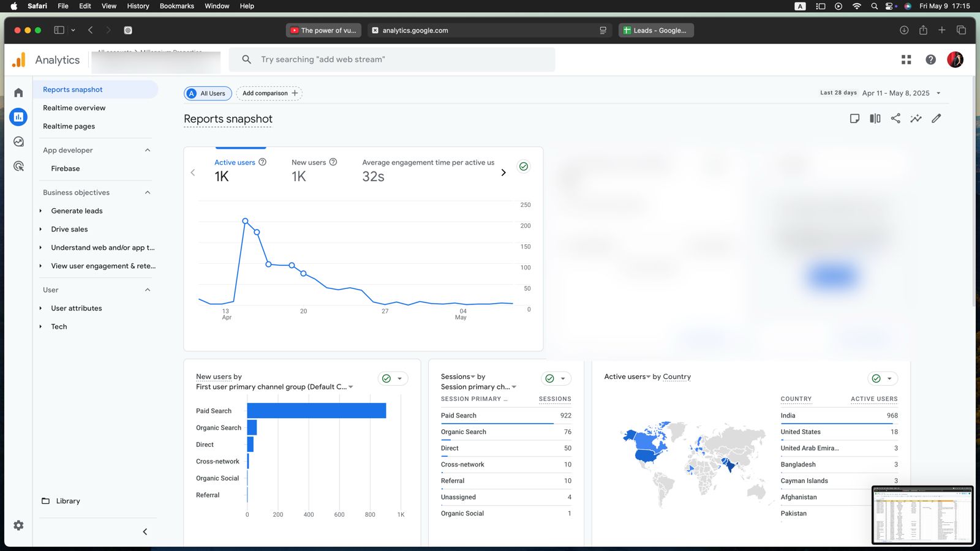Open the Generate leads report link
980x551 pixels.
(77, 211)
